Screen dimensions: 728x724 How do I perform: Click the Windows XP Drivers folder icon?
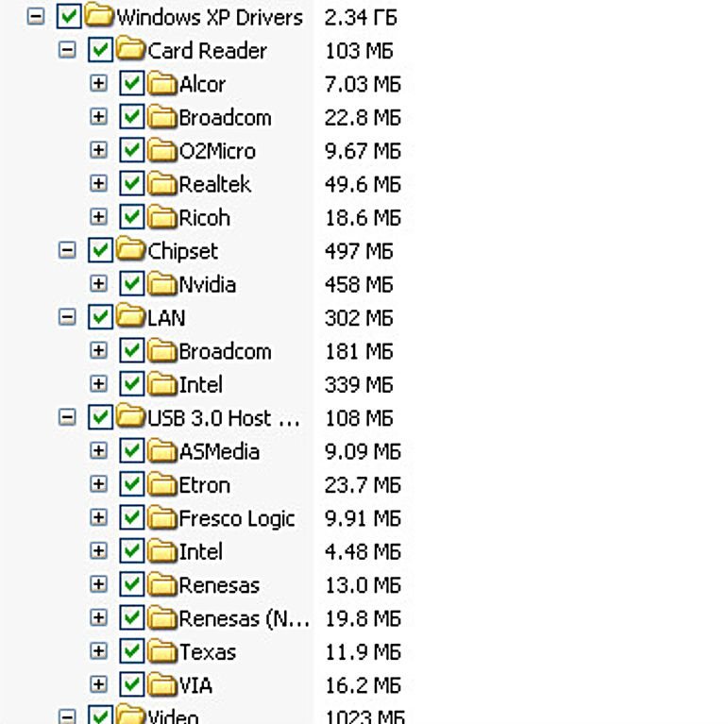(x=100, y=17)
